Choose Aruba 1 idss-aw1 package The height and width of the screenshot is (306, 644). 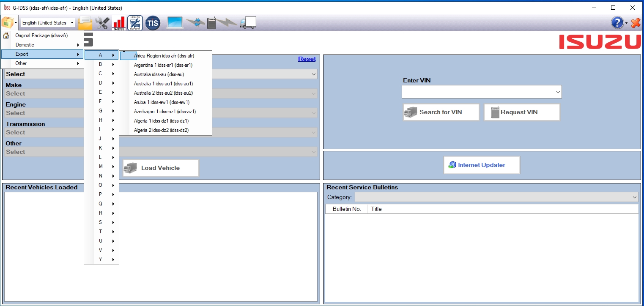[166, 102]
